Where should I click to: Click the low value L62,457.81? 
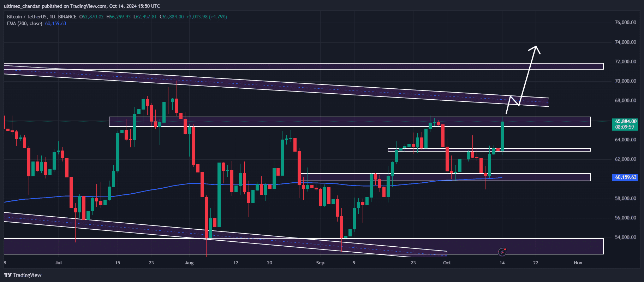[145, 17]
